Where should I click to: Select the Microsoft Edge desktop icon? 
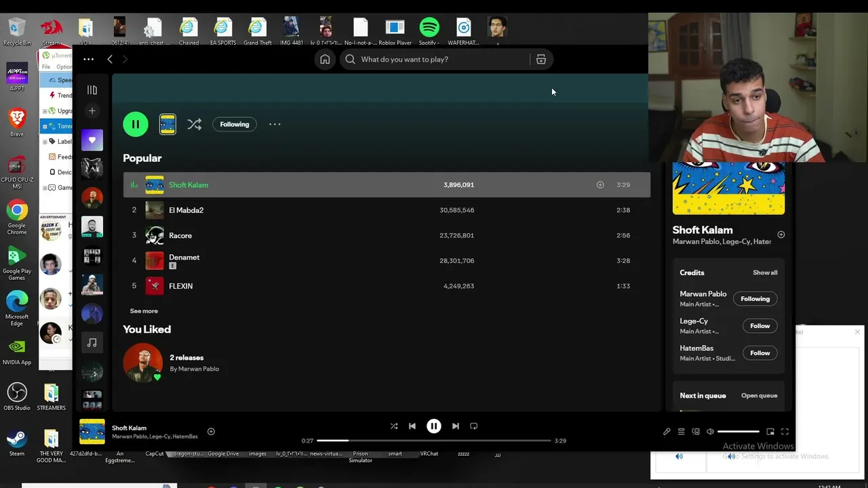click(x=17, y=308)
